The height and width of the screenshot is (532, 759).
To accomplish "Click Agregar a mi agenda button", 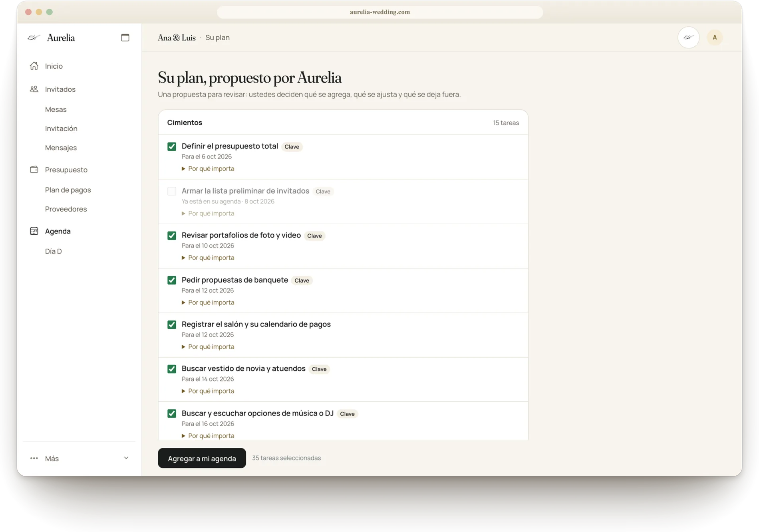I will (202, 458).
